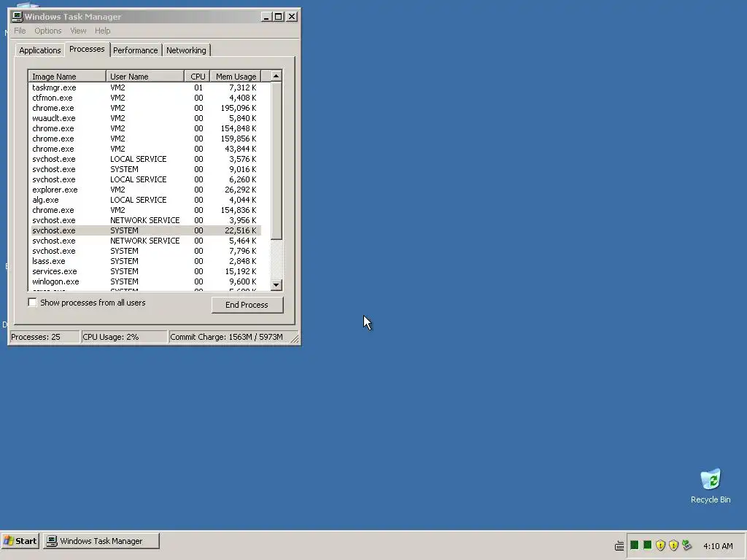The width and height of the screenshot is (747, 560).
Task: Click the right green CPU meter tray icon
Action: click(648, 545)
